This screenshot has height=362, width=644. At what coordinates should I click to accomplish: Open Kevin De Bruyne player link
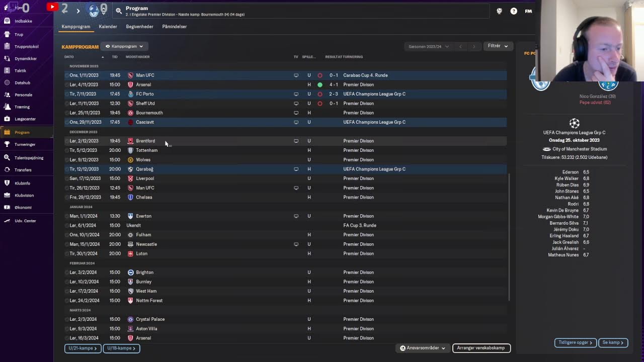coord(562,210)
